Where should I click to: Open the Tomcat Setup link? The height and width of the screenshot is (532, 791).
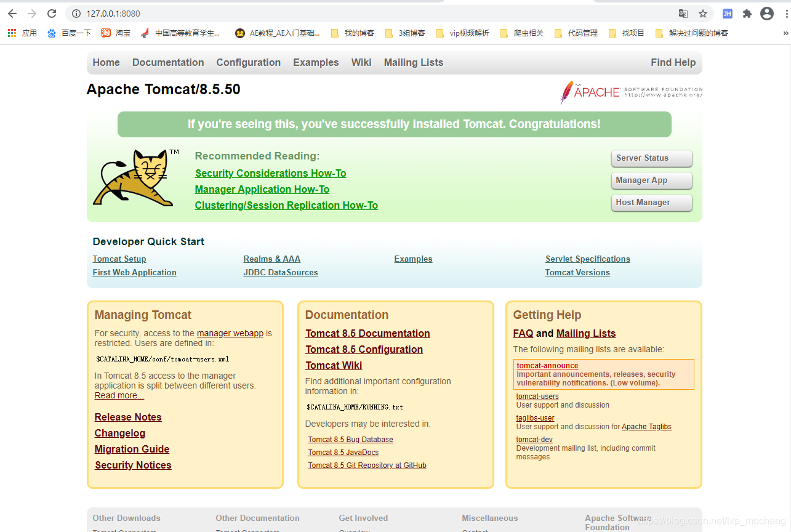pyautogui.click(x=119, y=259)
